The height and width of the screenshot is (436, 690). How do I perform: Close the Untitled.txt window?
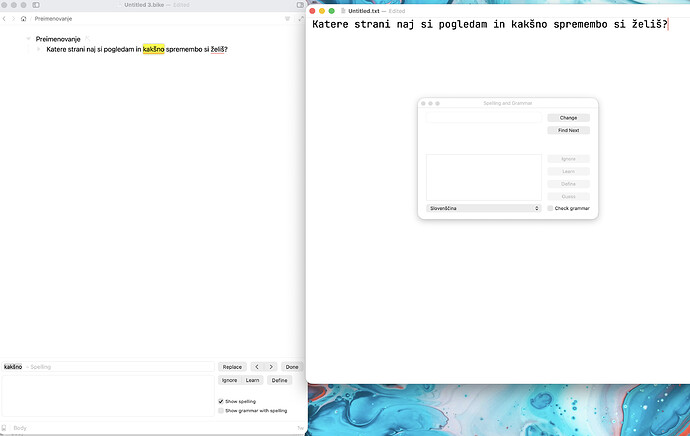[312, 11]
